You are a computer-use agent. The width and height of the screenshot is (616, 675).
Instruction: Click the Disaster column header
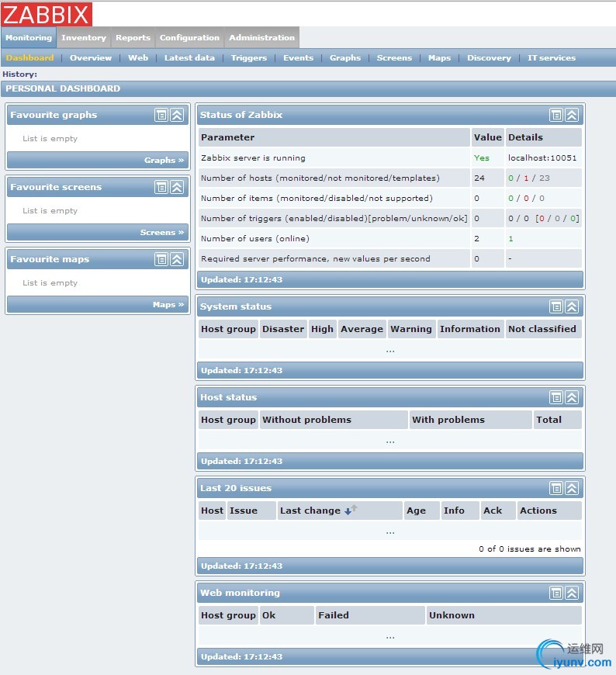[283, 329]
